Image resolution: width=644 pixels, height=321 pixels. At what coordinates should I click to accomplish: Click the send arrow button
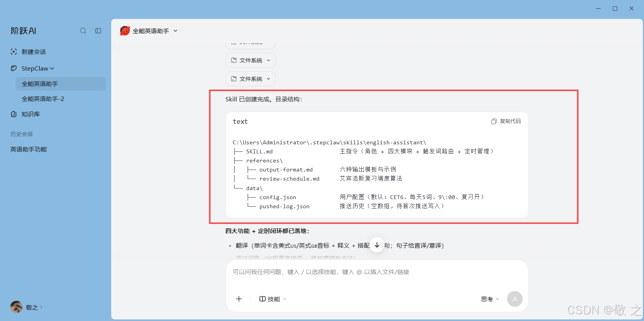[x=515, y=299]
